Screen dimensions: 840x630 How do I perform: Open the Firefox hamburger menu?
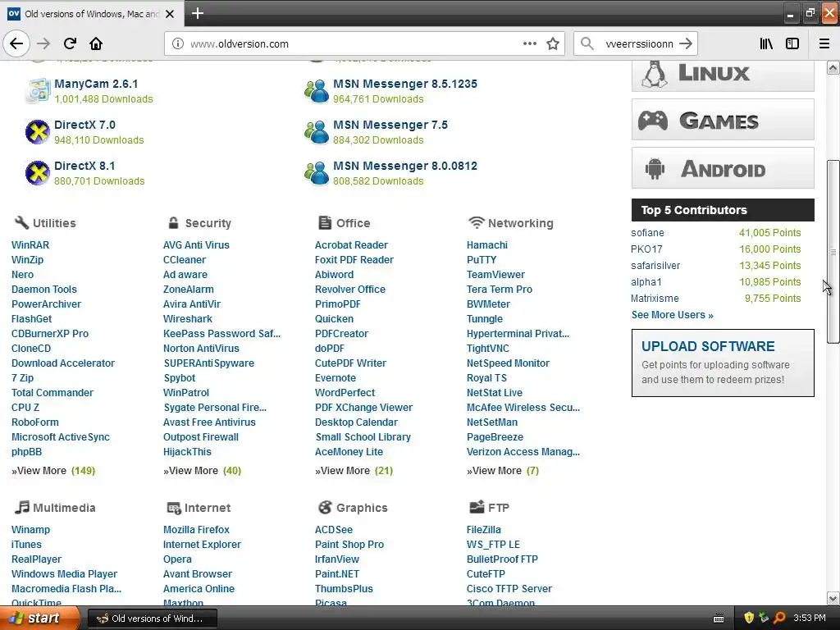tap(824, 44)
